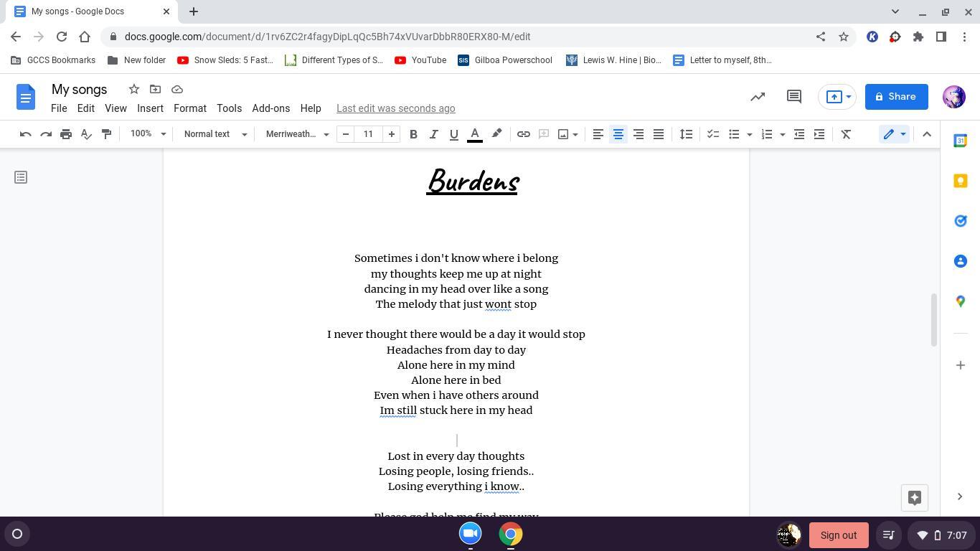Toggle italic formatting
Screen dimensions: 980x551
433,134
